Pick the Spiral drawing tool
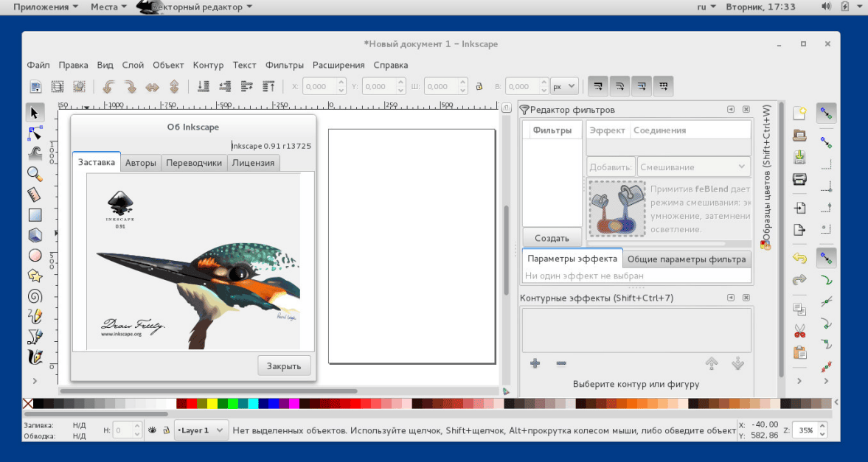This screenshot has width=868, height=462. click(35, 295)
